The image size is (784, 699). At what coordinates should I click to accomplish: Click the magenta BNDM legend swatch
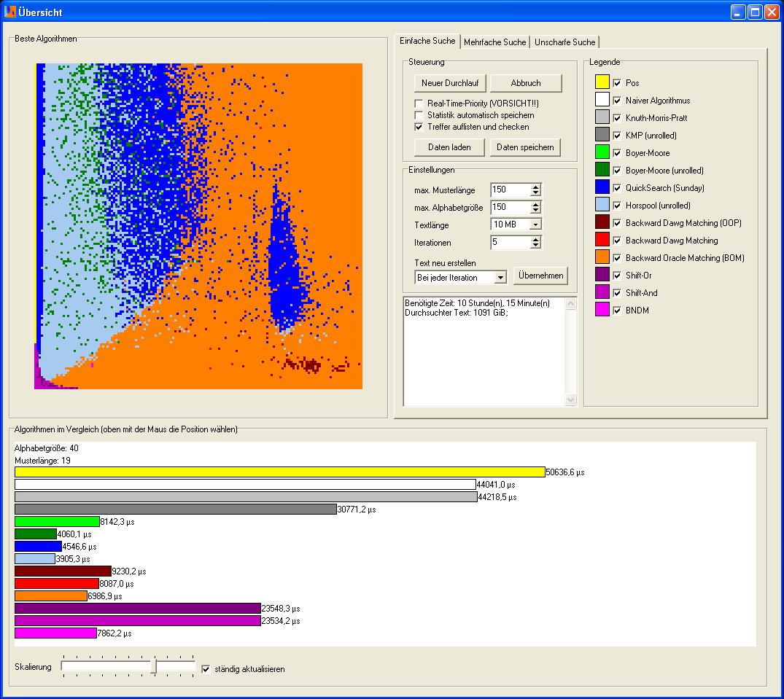tap(602, 310)
